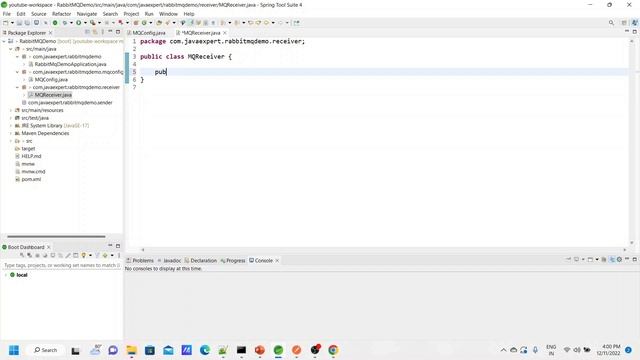Click the last toolbar icon after navigation arrows

[x=297, y=23]
